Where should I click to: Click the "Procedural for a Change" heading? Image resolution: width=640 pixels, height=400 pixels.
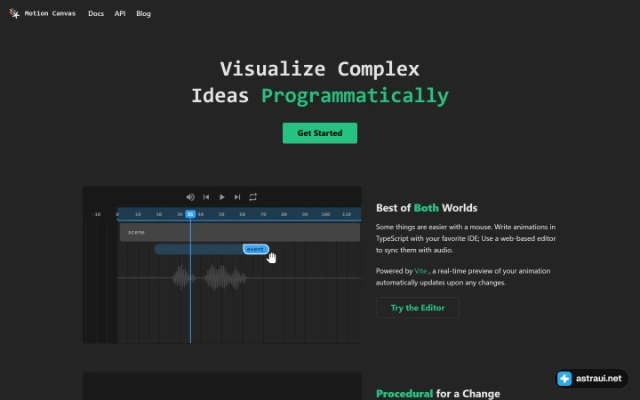click(438, 394)
